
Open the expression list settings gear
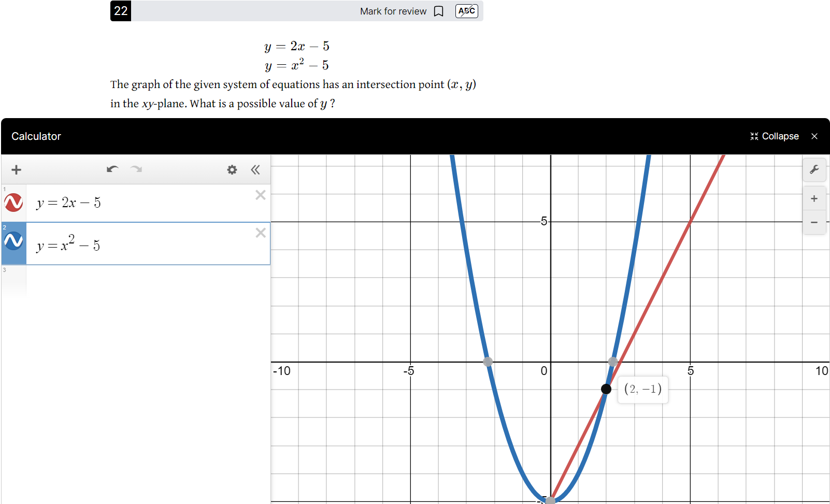[x=232, y=169]
